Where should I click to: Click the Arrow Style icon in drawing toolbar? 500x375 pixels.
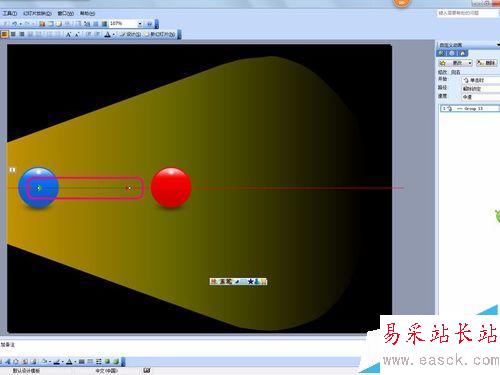pyautogui.click(x=99, y=361)
